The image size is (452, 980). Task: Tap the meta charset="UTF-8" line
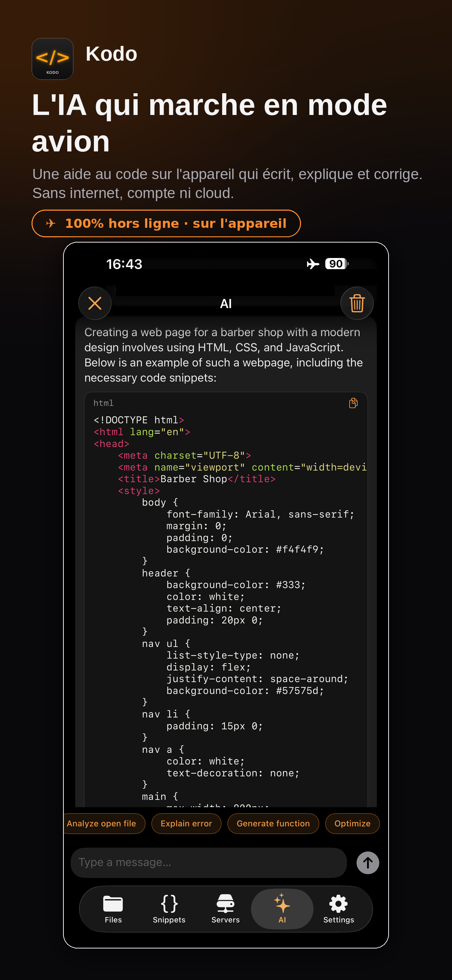pyautogui.click(x=184, y=455)
